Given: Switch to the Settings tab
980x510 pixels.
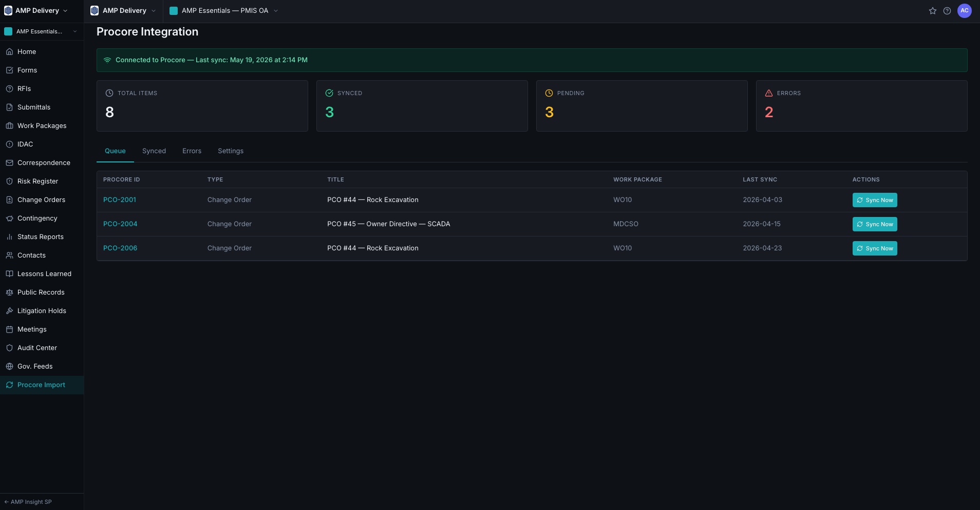Looking at the screenshot, I should click(x=231, y=151).
